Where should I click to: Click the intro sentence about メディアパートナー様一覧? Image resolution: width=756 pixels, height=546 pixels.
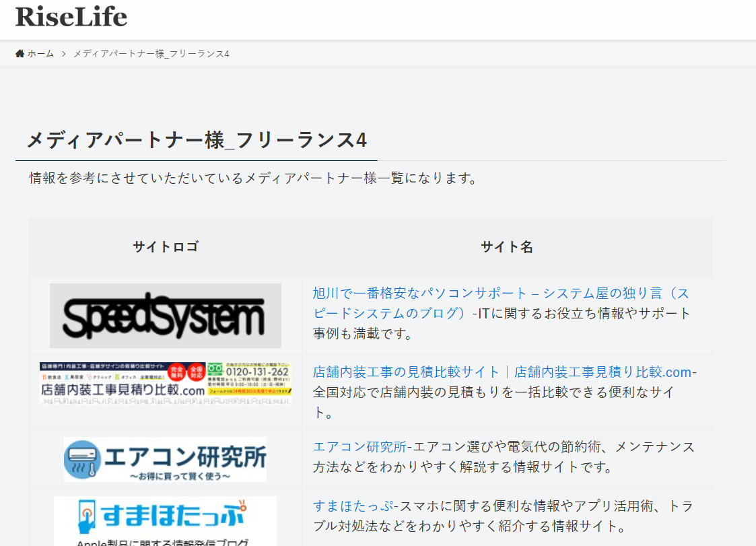point(253,178)
